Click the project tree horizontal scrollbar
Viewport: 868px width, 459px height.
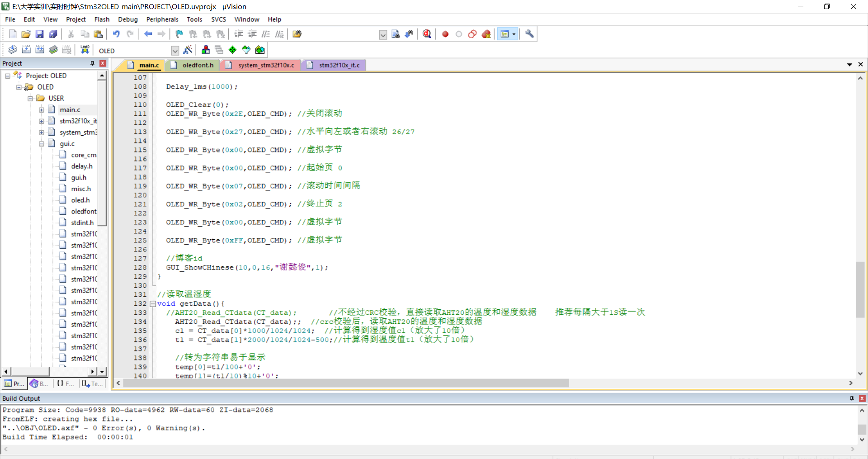coord(30,371)
